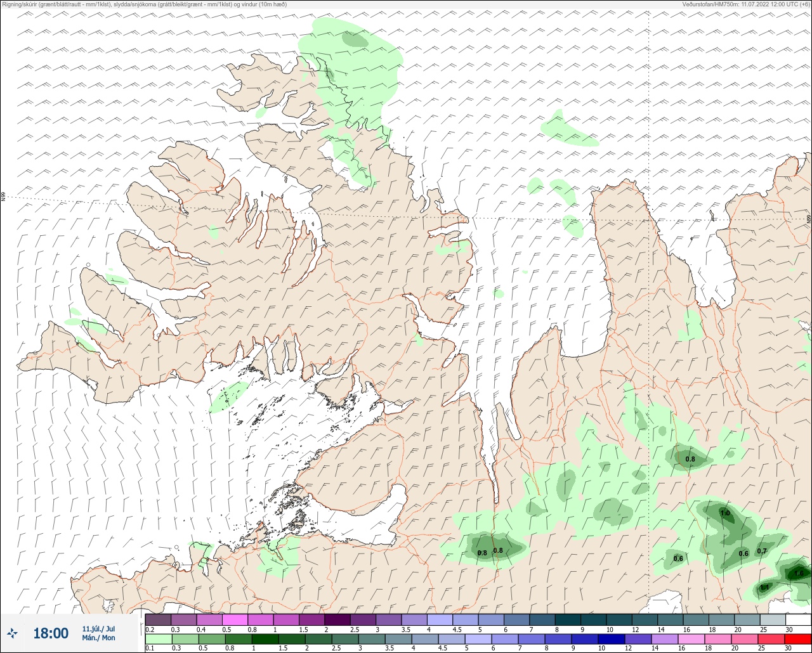Select the pink 16 rain legend swatch
This screenshot has height=653, width=812.
pos(692,639)
